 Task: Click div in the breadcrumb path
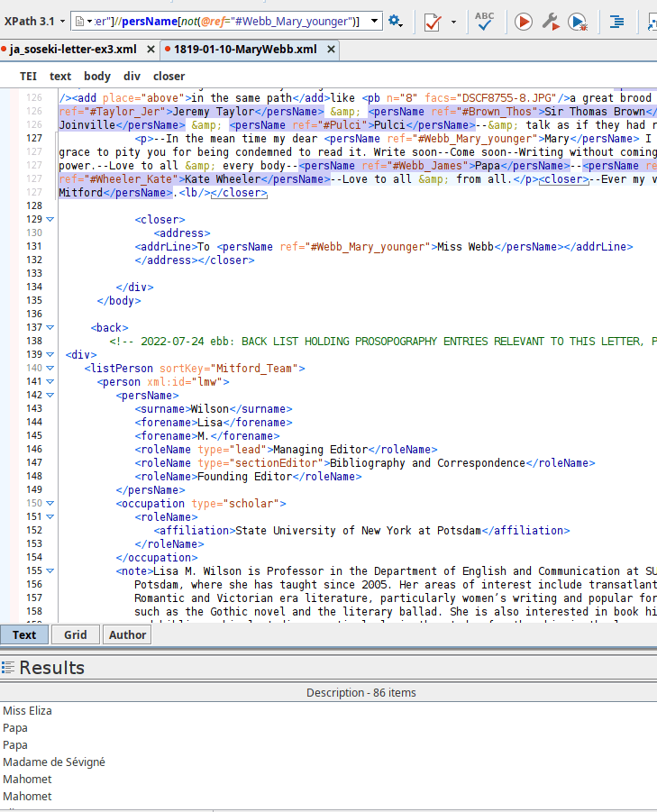[x=132, y=76]
